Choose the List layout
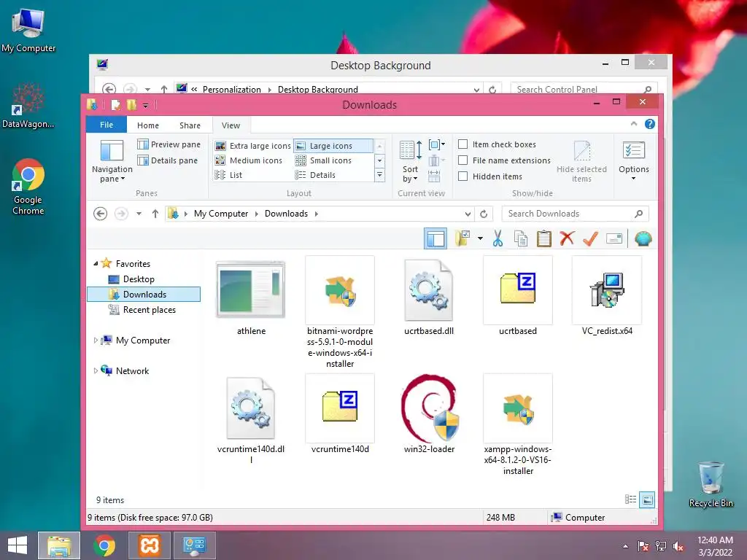The height and width of the screenshot is (560, 747). click(x=228, y=175)
